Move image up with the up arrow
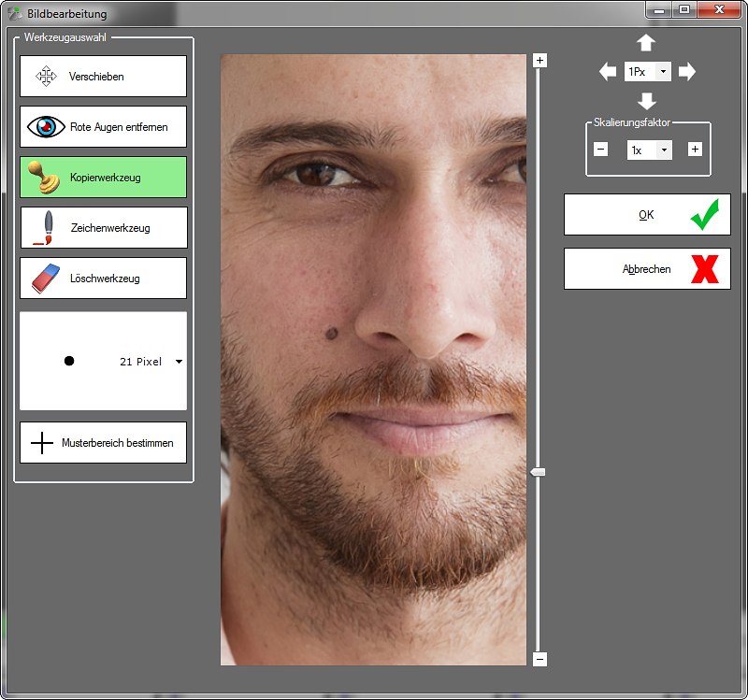Screen dimensions: 748x700 (646, 43)
